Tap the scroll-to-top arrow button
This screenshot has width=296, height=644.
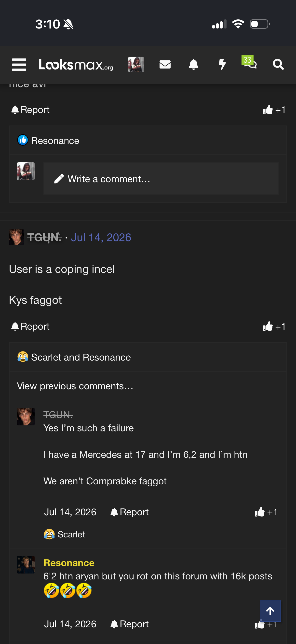(270, 611)
